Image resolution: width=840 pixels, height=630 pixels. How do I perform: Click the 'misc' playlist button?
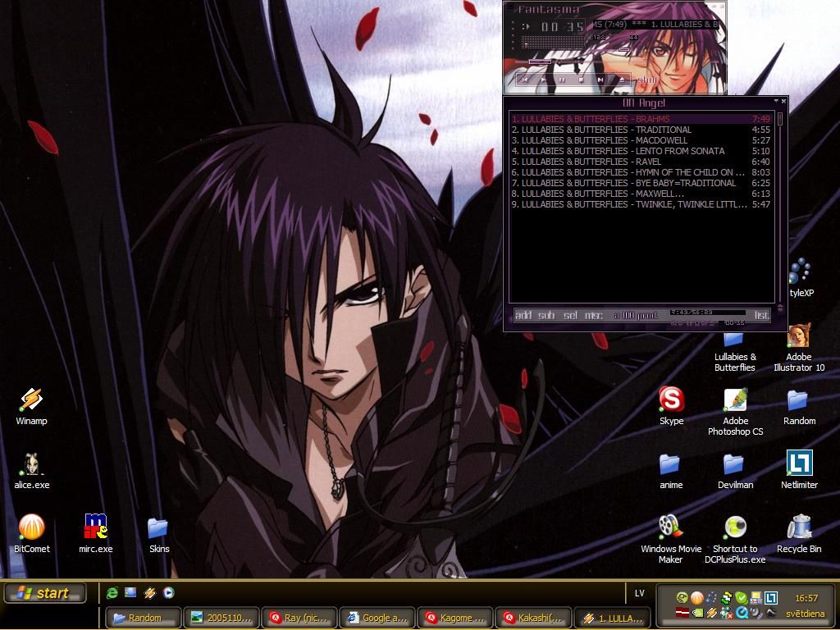click(x=594, y=315)
